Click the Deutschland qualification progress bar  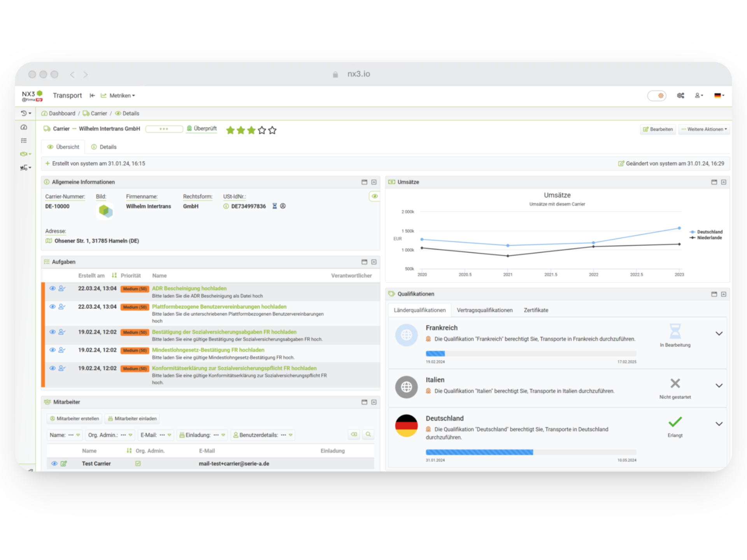coord(531,452)
